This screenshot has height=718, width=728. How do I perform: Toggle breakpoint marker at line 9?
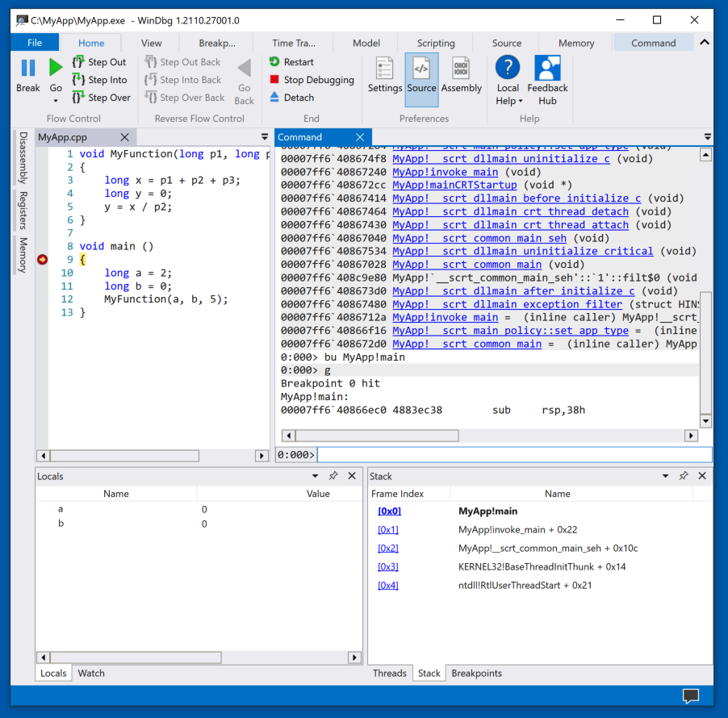point(43,260)
